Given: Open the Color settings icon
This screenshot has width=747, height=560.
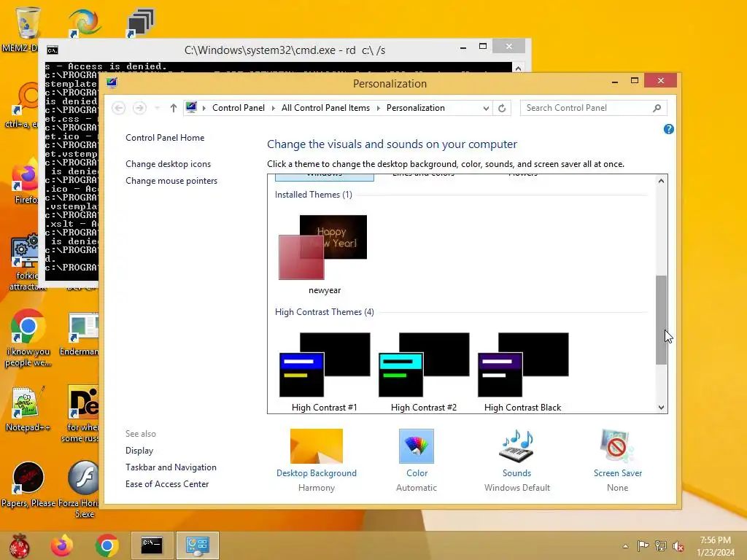Looking at the screenshot, I should 417,446.
